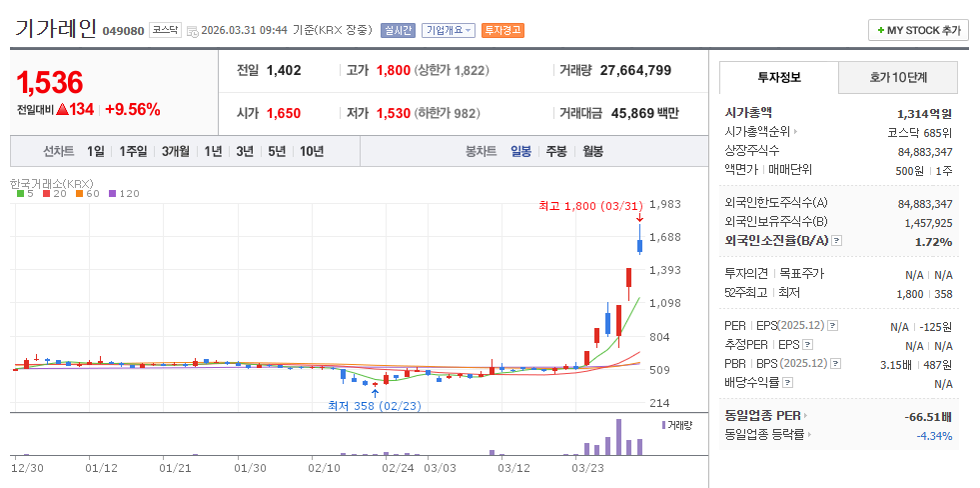Screen dimensions: 980x488
Task: Select the 1주일 line chart period
Action: click(x=133, y=151)
